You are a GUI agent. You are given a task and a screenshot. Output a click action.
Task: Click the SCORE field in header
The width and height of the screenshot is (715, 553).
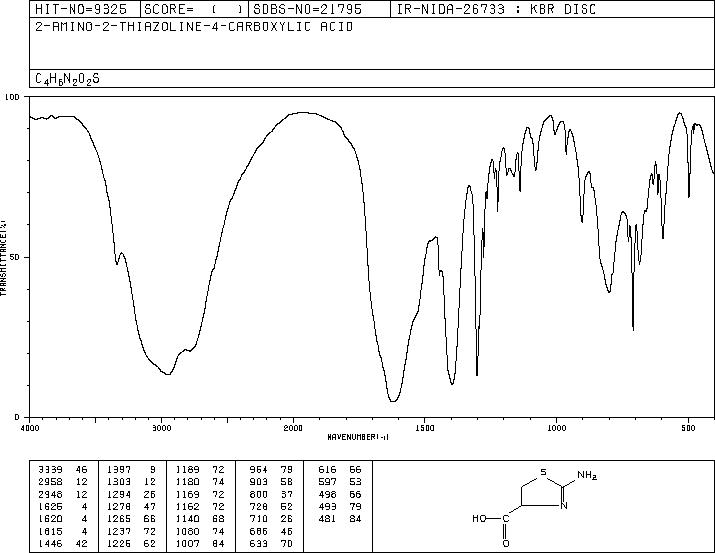[195, 9]
